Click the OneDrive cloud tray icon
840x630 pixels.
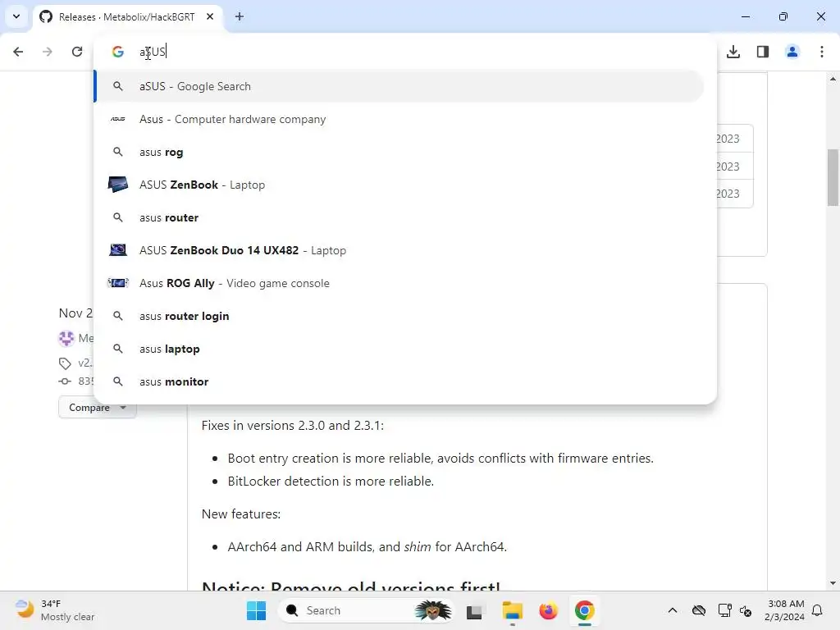point(699,610)
